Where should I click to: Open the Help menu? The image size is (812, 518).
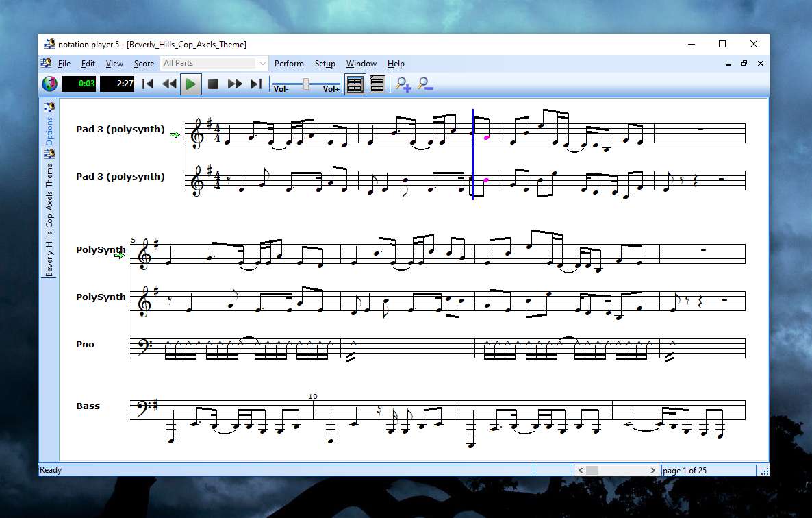point(396,64)
